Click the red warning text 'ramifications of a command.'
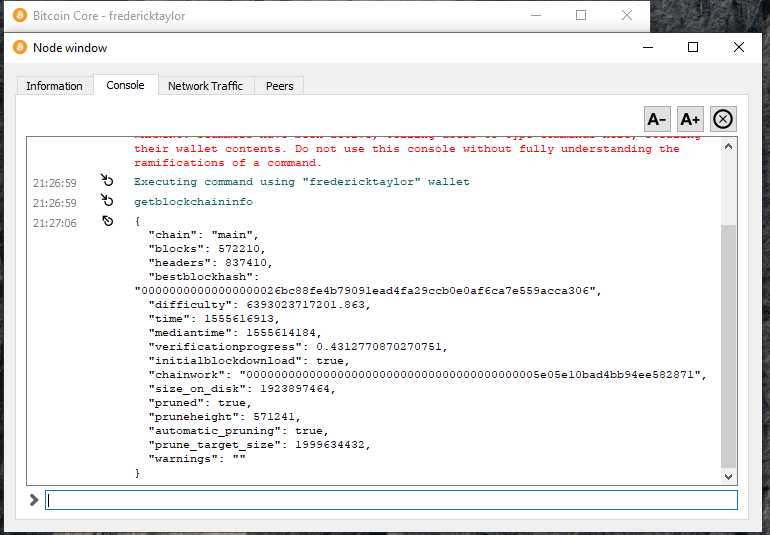 tap(228, 163)
